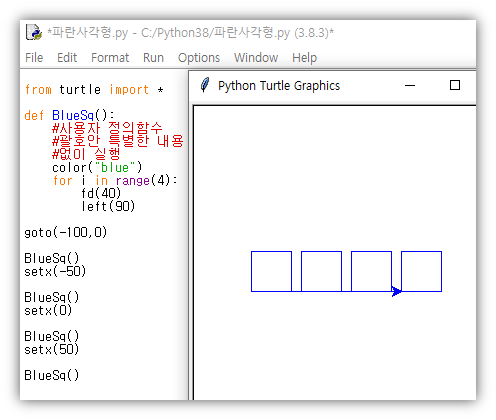Click the comment '#없이 실행'
Image resolution: width=496 pixels, height=420 pixels.
click(86, 154)
